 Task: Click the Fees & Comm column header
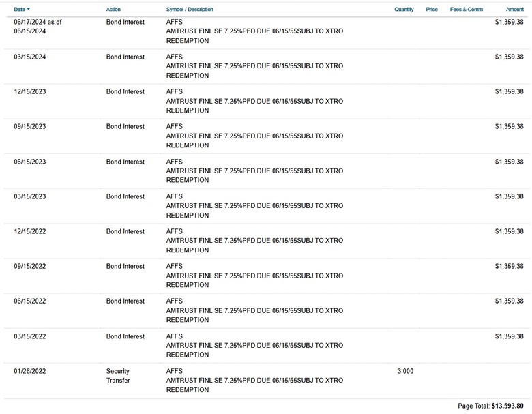pos(466,9)
